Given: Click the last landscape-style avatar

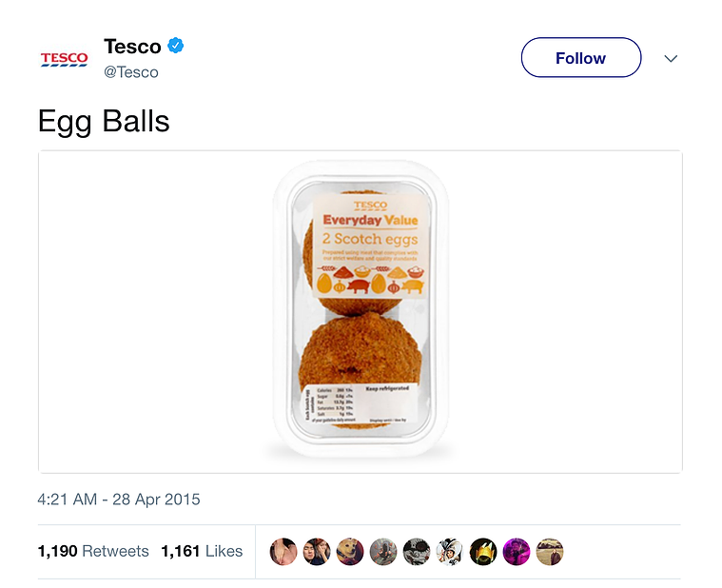Looking at the screenshot, I should point(550,551).
